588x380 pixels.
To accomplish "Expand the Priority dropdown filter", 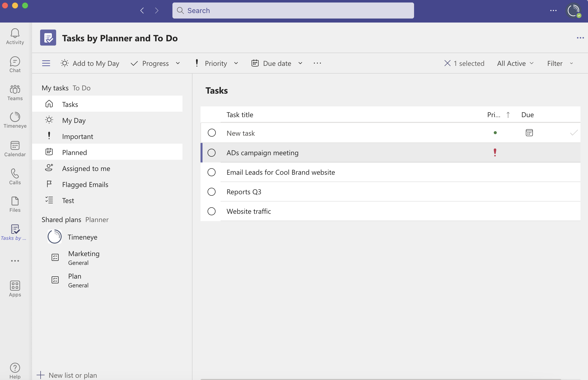I will click(235, 63).
